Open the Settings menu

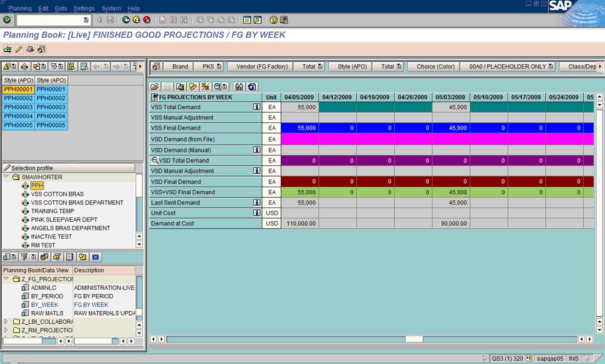point(84,8)
